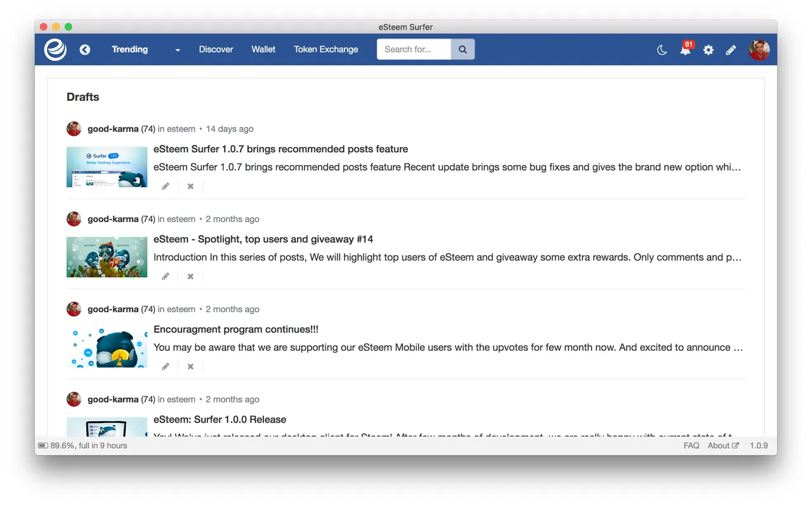Click the Encouragment program whale thumbnail
Image resolution: width=812 pixels, height=505 pixels.
(x=107, y=347)
